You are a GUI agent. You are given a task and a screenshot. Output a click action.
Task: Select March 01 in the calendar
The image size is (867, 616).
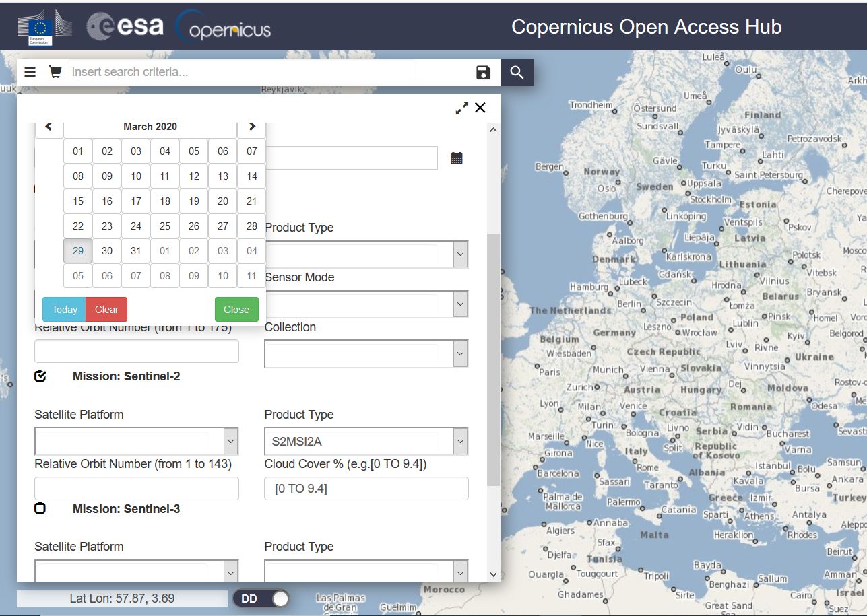78,151
